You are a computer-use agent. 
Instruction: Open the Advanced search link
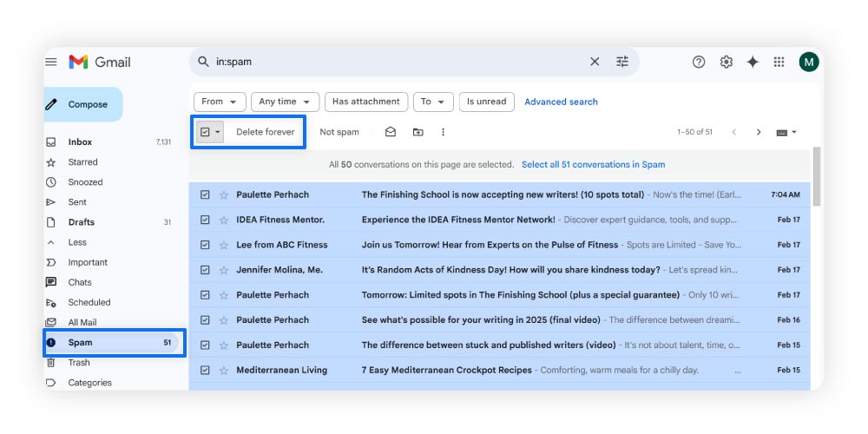(x=561, y=102)
